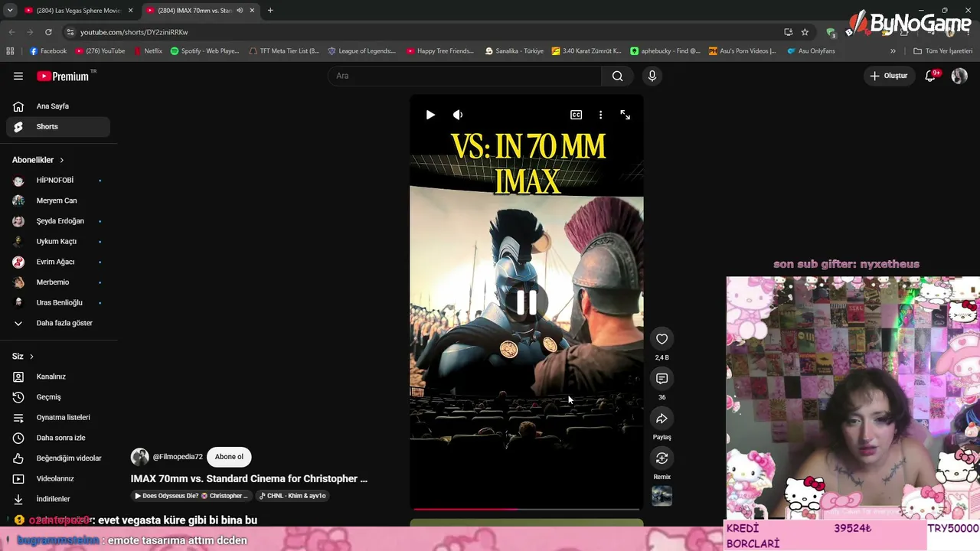Open Meryem Can subscription channel
The width and height of the screenshot is (980, 551).
58,201
